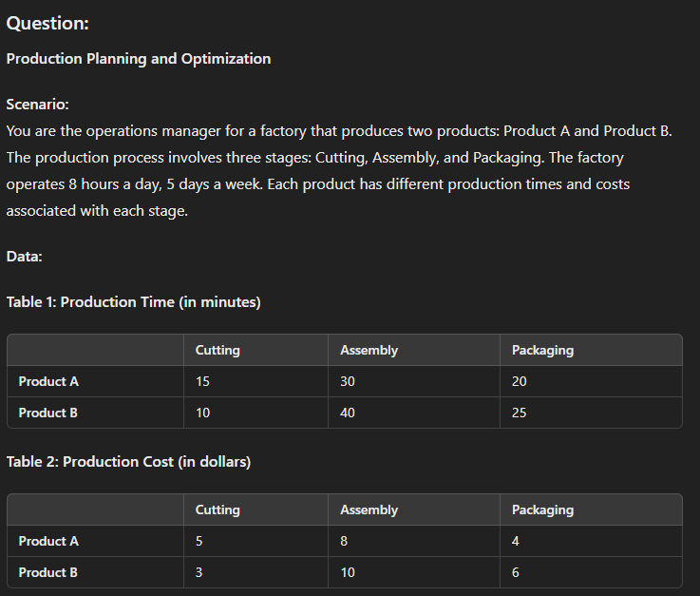This screenshot has width=700, height=596.
Task: Click the "Production Planning and Optimization" title
Action: click(139, 59)
